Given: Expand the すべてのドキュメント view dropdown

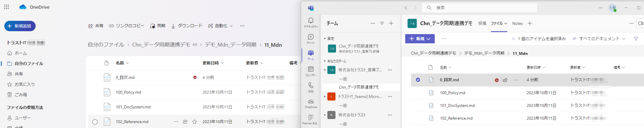Looking at the screenshot, I should (599, 39).
